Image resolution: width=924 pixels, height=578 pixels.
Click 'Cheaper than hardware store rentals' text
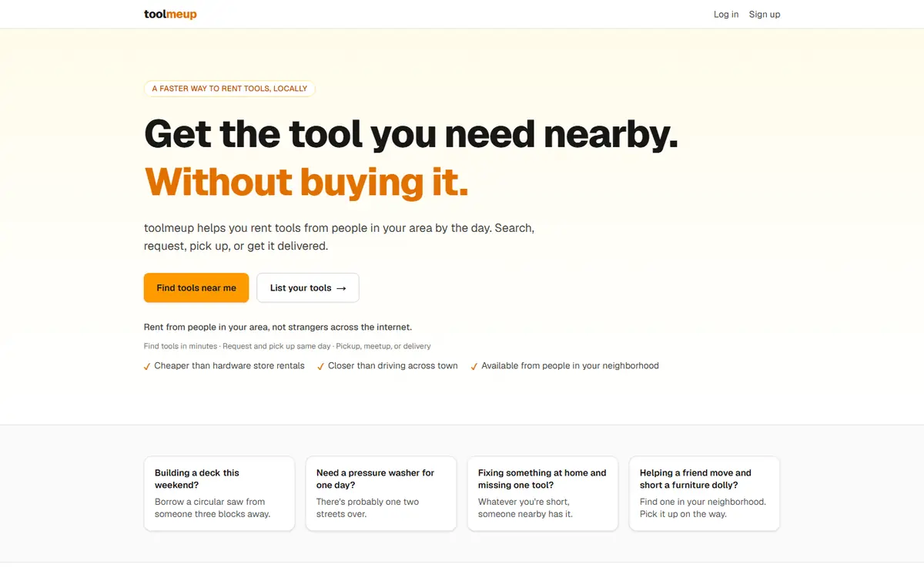point(229,366)
